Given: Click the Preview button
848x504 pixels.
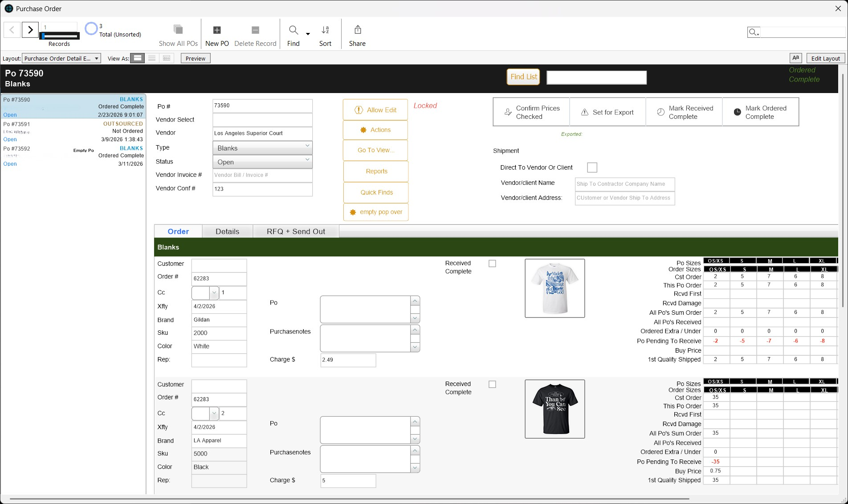Looking at the screenshot, I should pos(196,58).
